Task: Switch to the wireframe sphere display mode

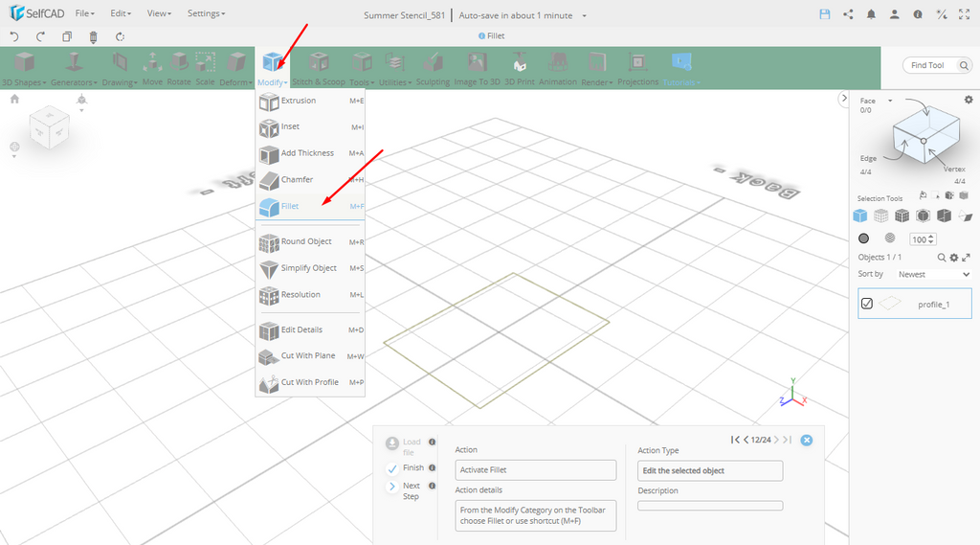Action: [x=889, y=238]
